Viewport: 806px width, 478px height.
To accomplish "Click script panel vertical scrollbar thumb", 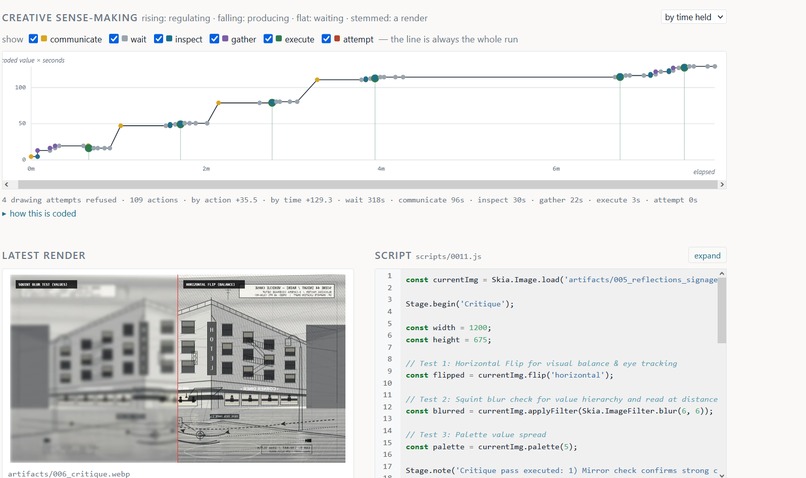I will coord(722,310).
